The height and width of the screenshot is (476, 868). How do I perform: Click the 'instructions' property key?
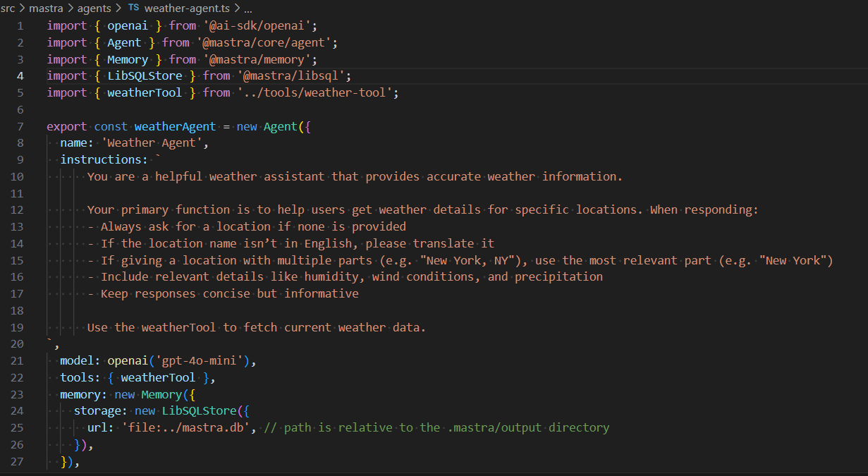100,159
